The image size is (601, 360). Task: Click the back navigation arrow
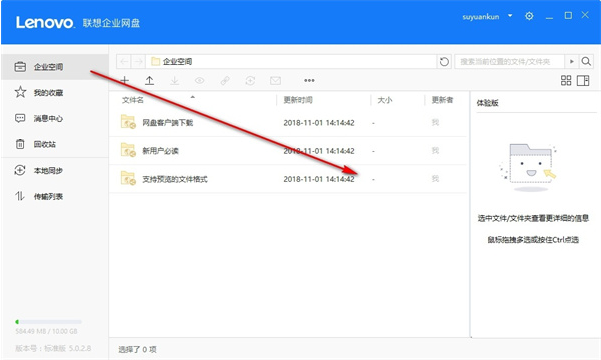(x=124, y=61)
